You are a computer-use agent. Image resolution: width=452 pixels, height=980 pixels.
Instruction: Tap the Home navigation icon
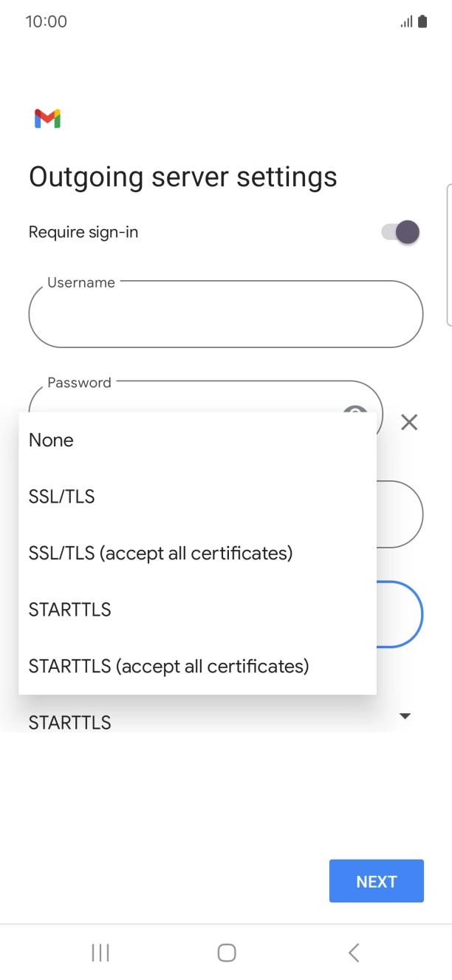point(226,952)
